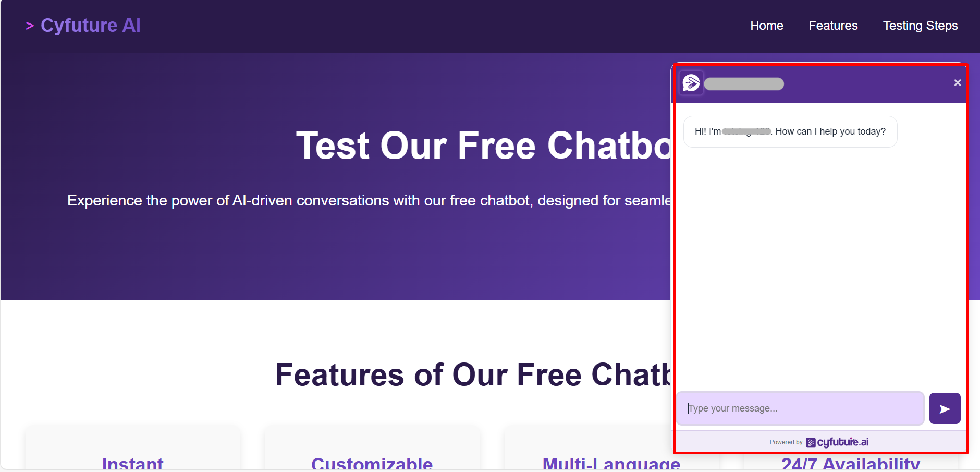Focus the "Type your message" input field

coord(800,408)
